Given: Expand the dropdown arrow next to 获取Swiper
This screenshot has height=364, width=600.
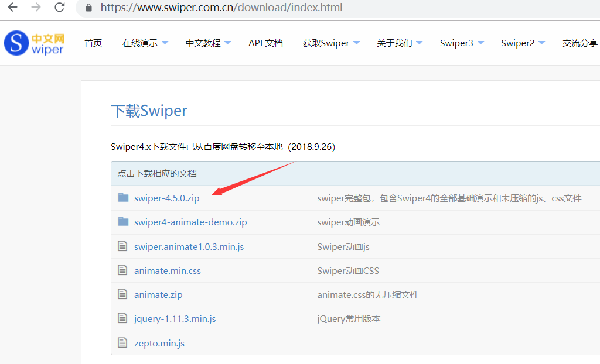Looking at the screenshot, I should (x=357, y=43).
